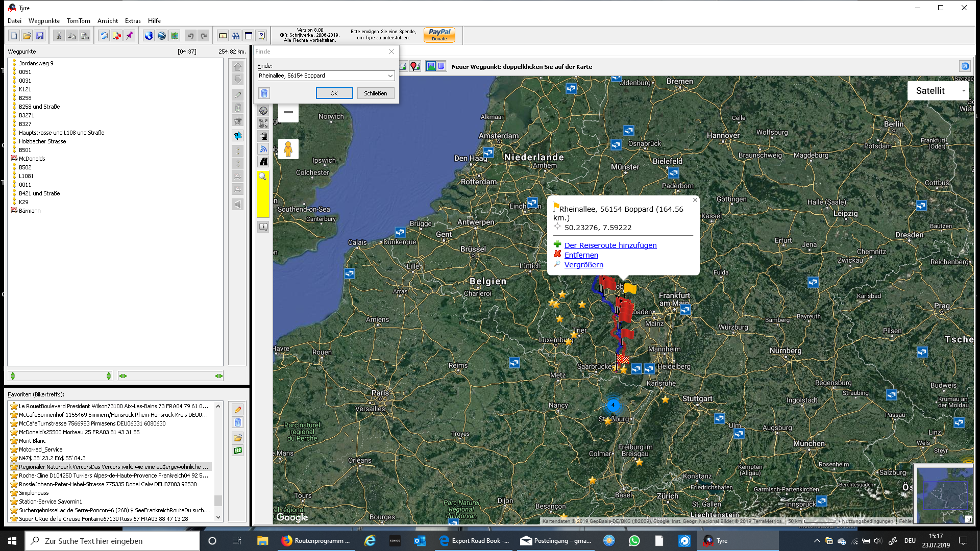Open the Wegpunkte menu
The width and height of the screenshot is (980, 551).
coord(44,21)
